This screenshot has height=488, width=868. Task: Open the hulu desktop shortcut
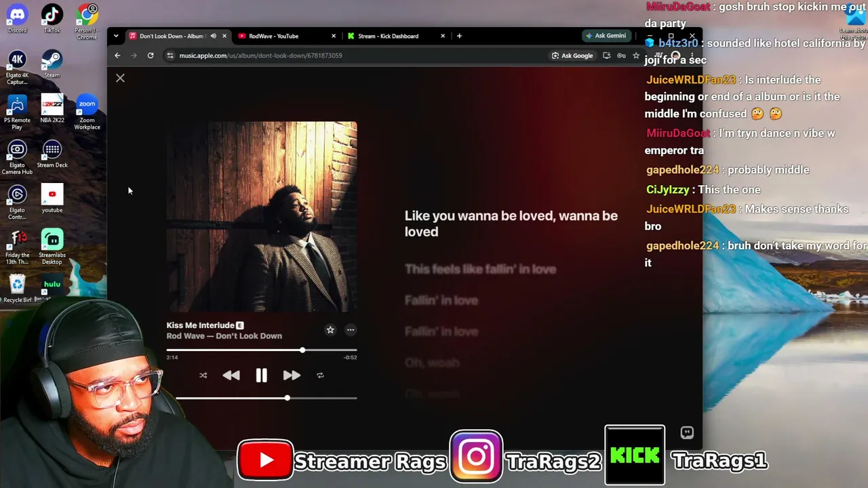coord(52,286)
